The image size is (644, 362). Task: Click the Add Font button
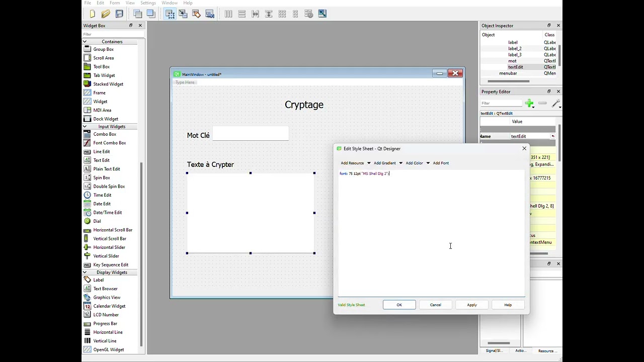click(441, 163)
